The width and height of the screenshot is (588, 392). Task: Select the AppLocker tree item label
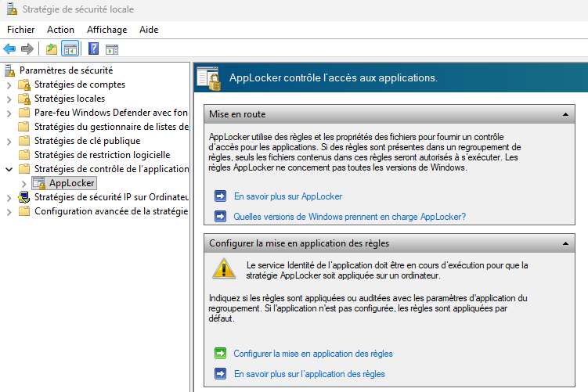coord(71,183)
